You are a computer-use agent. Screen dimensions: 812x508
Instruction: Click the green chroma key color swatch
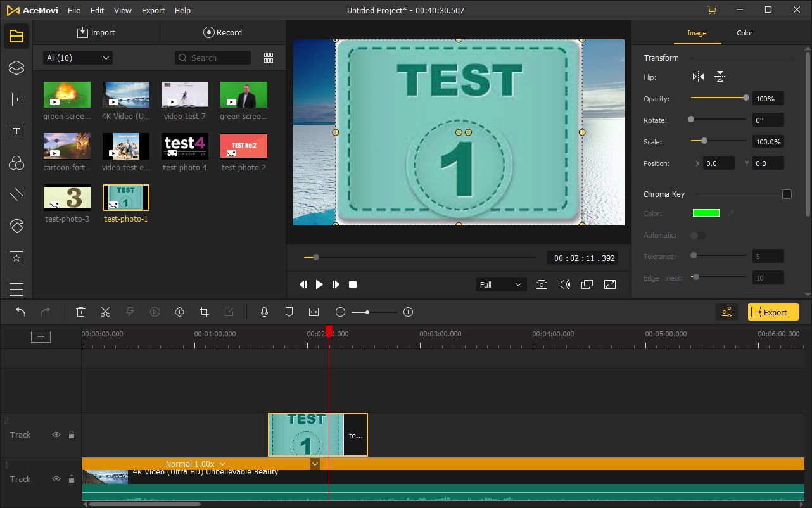click(x=706, y=213)
